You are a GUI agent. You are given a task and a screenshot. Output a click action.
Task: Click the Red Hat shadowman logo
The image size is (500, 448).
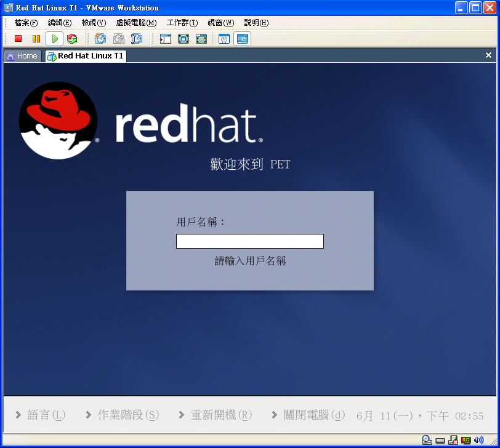(58, 121)
